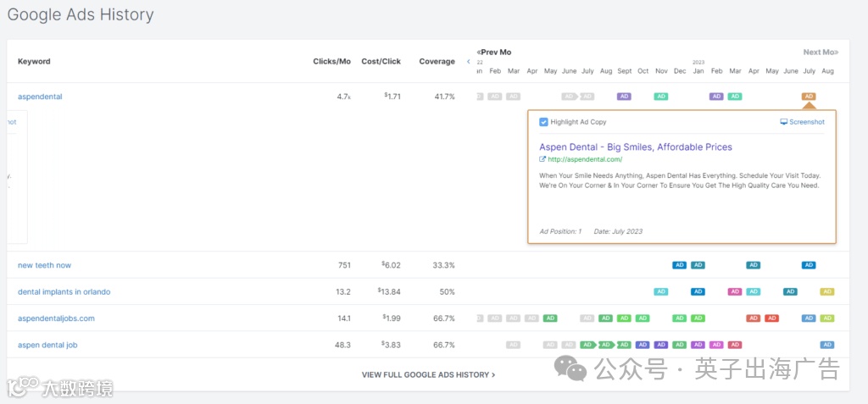Screen dimensions: 868x404
Task: Click blue August AD marker for aspen dental job
Action: click(x=827, y=345)
